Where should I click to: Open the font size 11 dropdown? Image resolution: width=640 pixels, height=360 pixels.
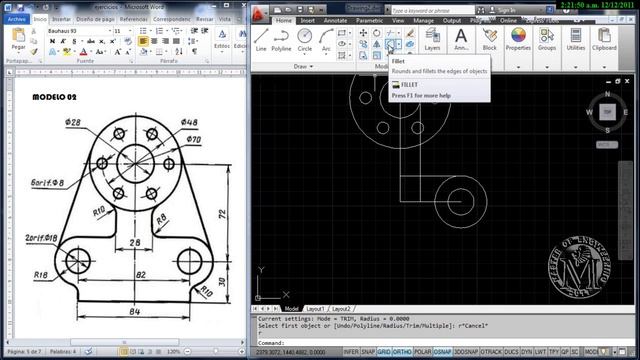[130, 31]
